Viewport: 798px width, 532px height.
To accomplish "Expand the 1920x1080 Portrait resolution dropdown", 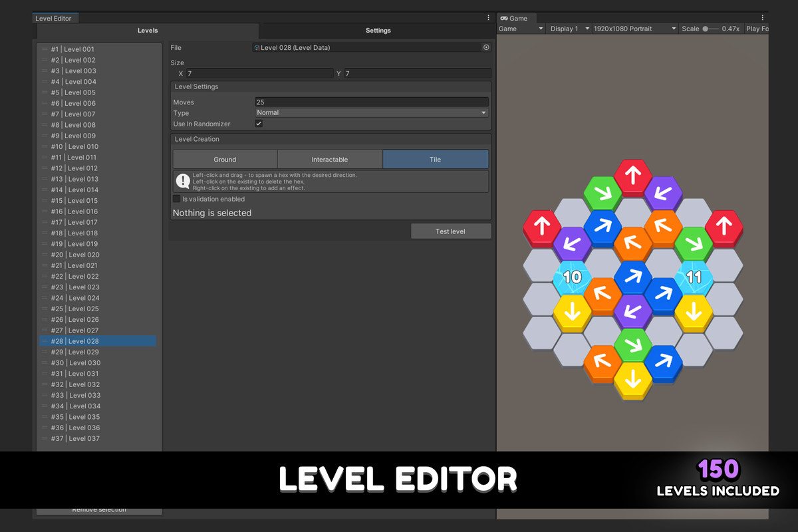I will pos(634,29).
